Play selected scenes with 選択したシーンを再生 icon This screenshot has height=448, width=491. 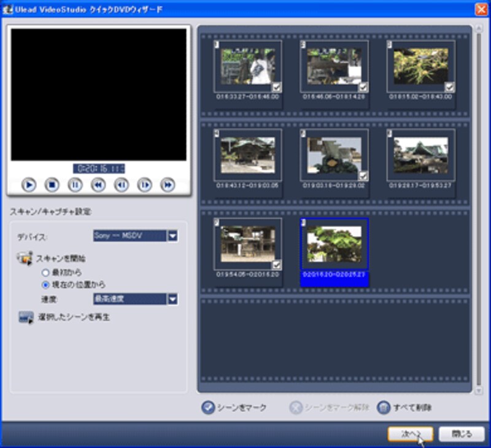[26, 317]
